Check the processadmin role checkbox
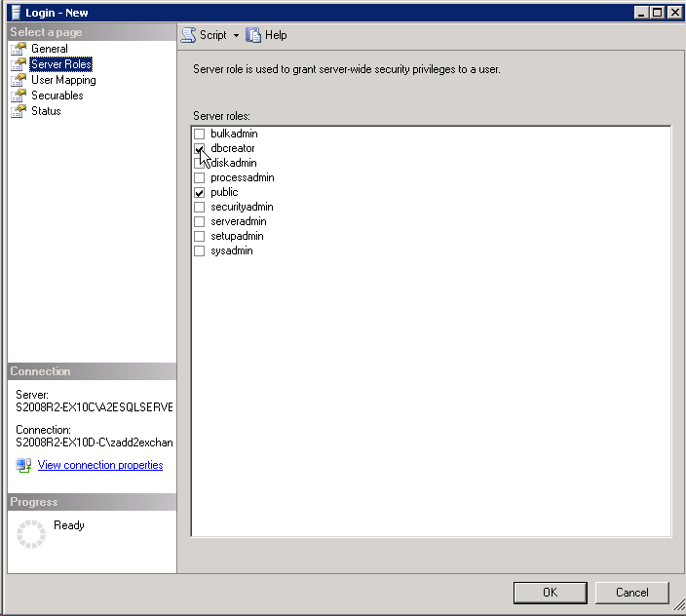The width and height of the screenshot is (686, 616). (200, 178)
